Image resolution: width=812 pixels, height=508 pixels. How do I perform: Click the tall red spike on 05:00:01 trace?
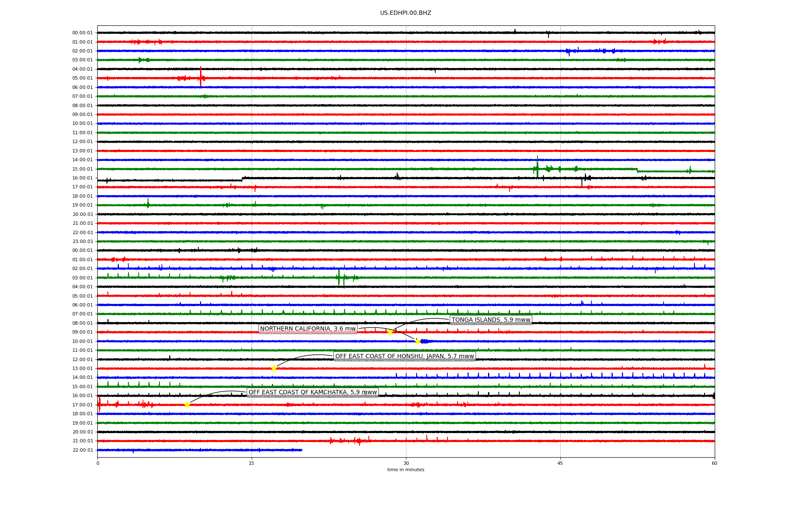tap(200, 76)
